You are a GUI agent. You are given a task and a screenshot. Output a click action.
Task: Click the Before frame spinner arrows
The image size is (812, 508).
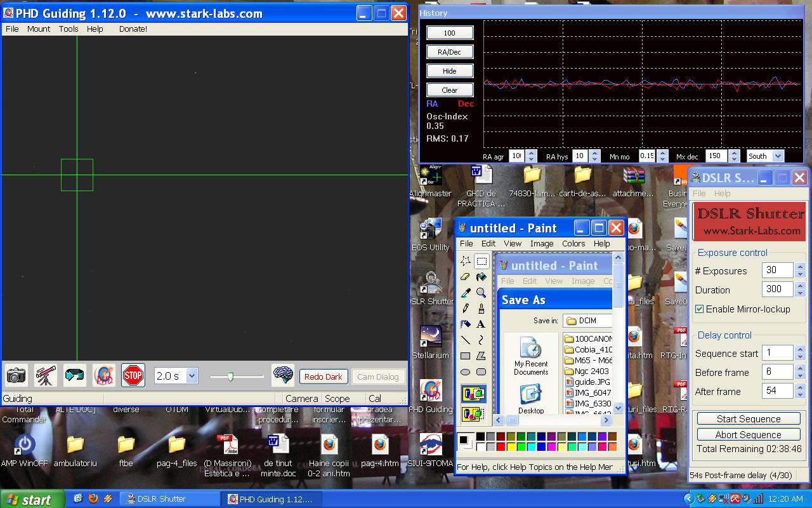point(800,372)
